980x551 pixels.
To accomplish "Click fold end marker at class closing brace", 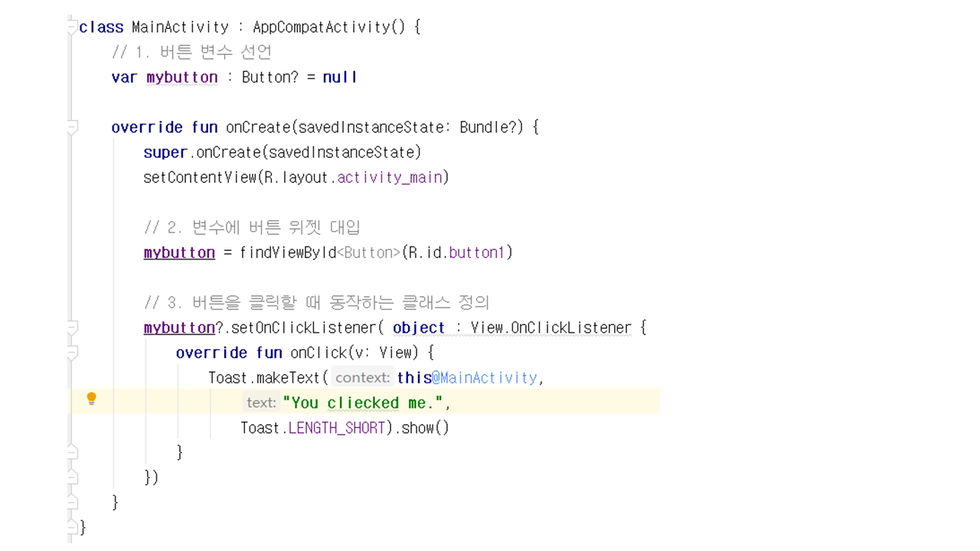I will pos(72,527).
